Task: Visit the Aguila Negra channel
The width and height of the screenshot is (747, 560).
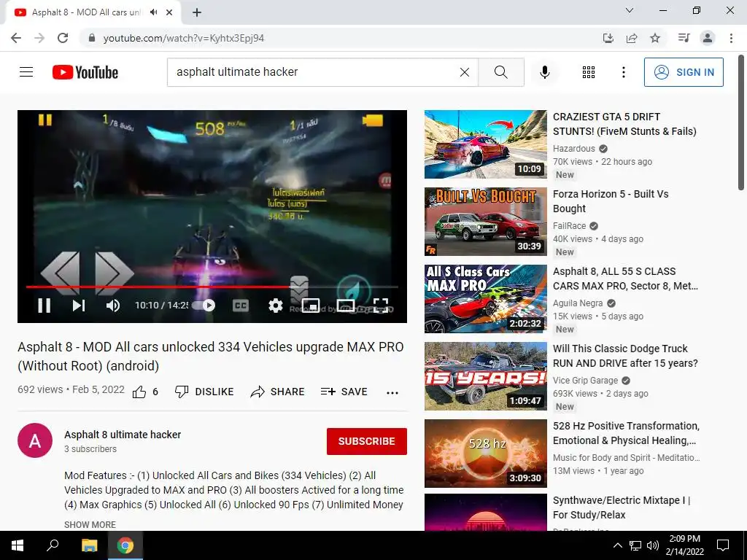Action: (578, 303)
